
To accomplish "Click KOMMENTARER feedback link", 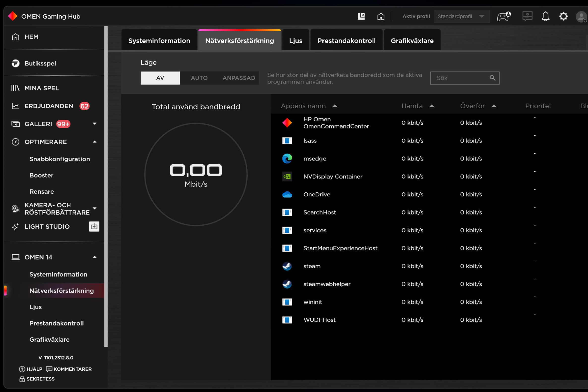I will [x=69, y=369].
